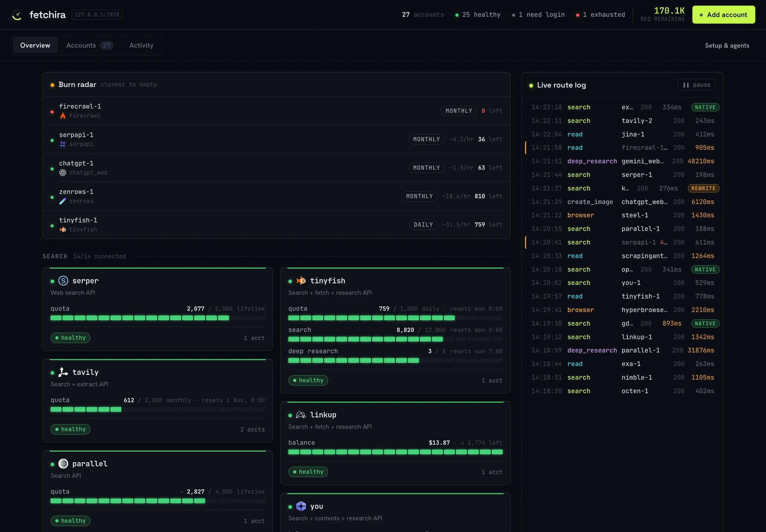766x532 pixels.
Task: Select the 14:21:29 create_image log entry
Action: 622,202
